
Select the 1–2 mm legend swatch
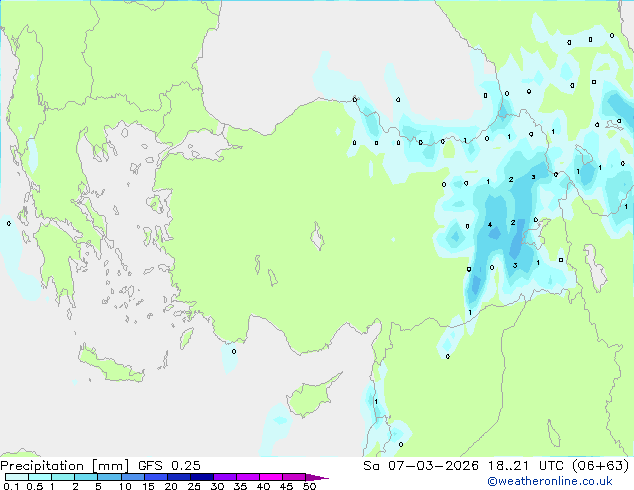(x=63, y=477)
